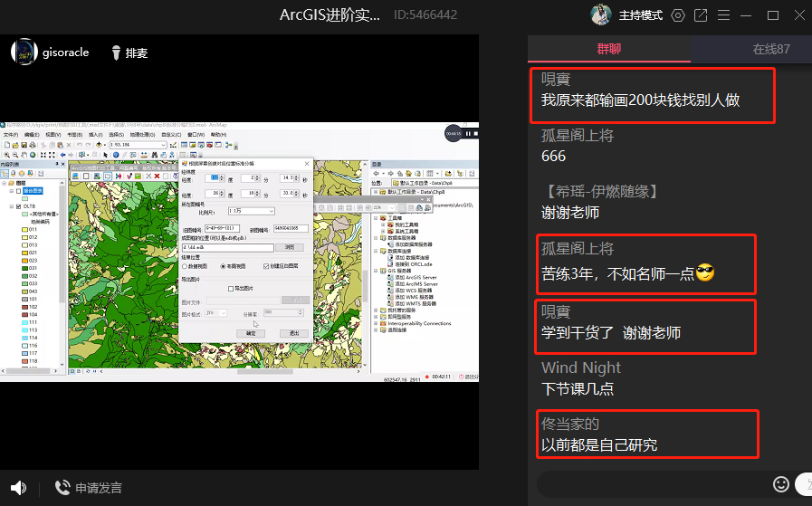The image size is (812, 506).
Task: Select the Pan hand tool in ArcMap
Action: [x=24, y=155]
